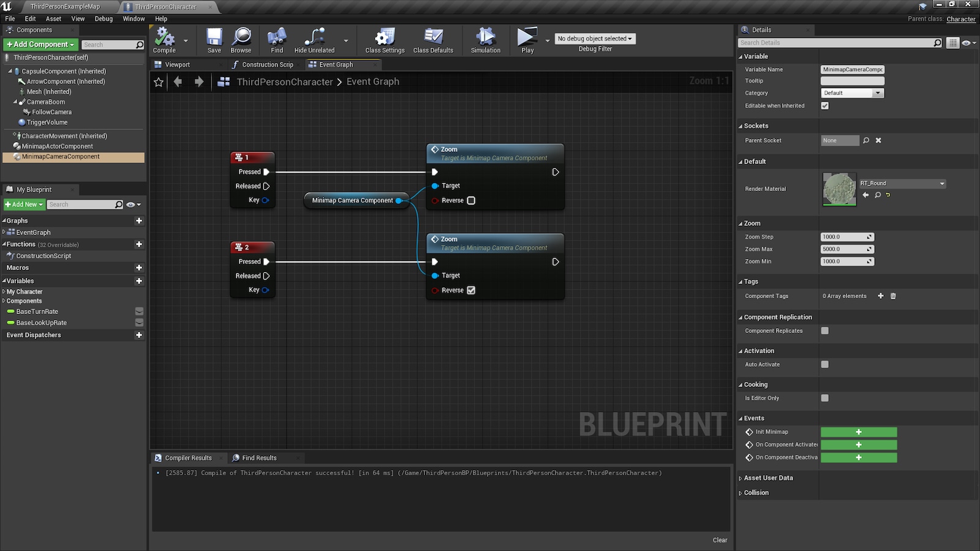Open Class Defaults from the toolbar
The image size is (980, 551).
434,38
